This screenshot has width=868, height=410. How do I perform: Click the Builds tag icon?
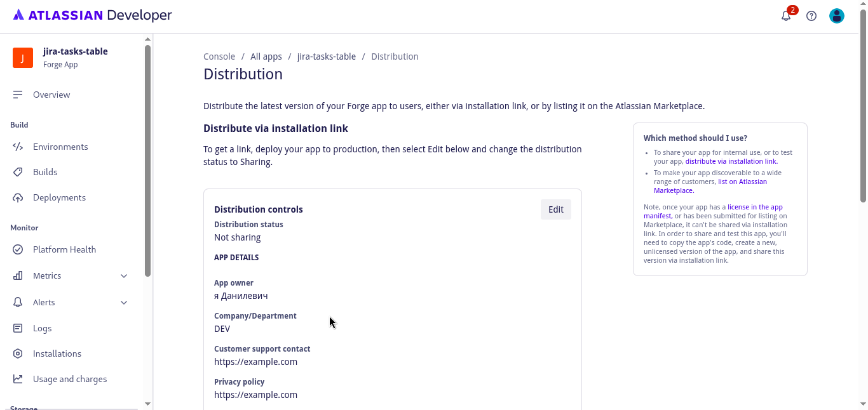[x=18, y=172]
